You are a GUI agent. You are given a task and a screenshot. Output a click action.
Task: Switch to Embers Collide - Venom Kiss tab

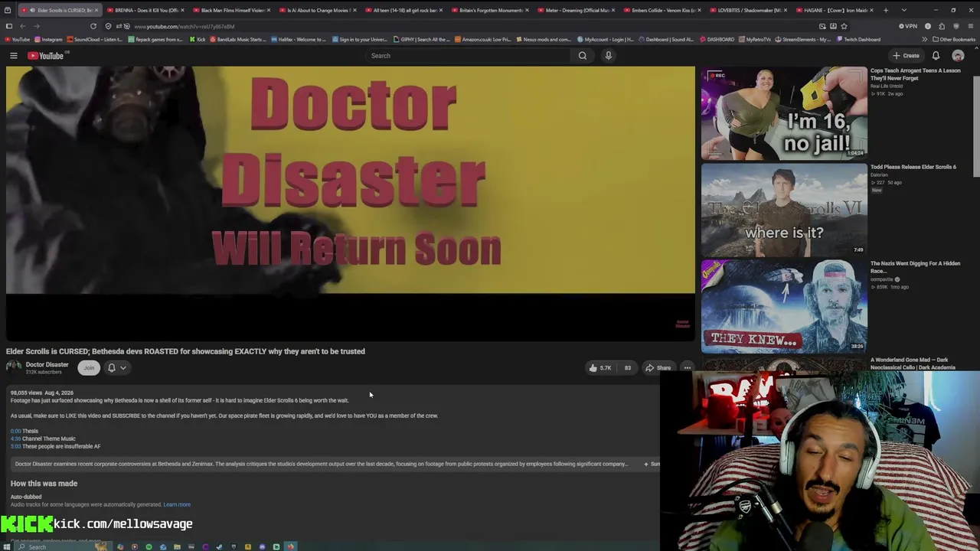click(661, 10)
